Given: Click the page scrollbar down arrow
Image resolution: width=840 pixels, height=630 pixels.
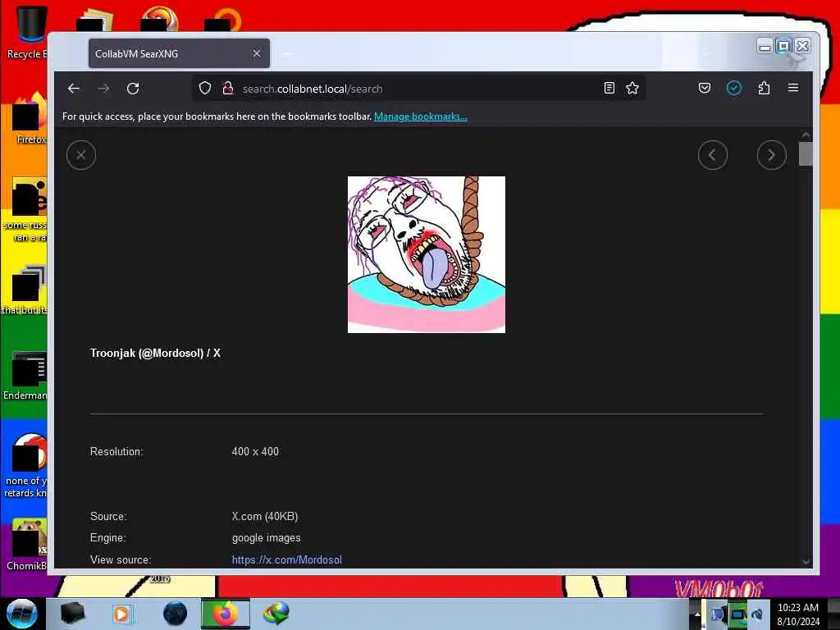Looking at the screenshot, I should [x=806, y=562].
